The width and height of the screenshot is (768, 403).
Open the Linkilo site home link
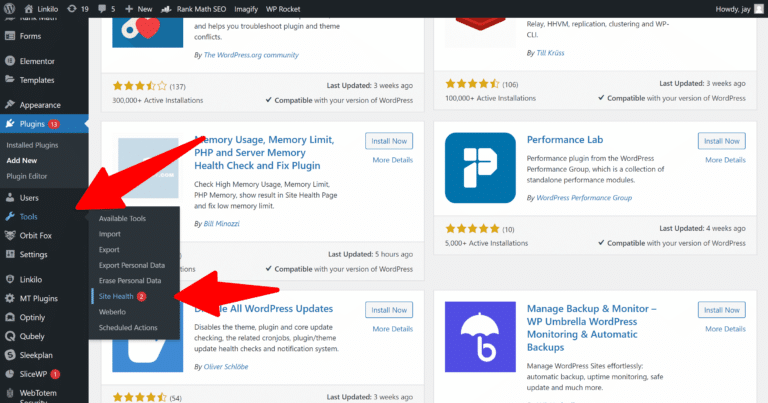[x=41, y=9]
